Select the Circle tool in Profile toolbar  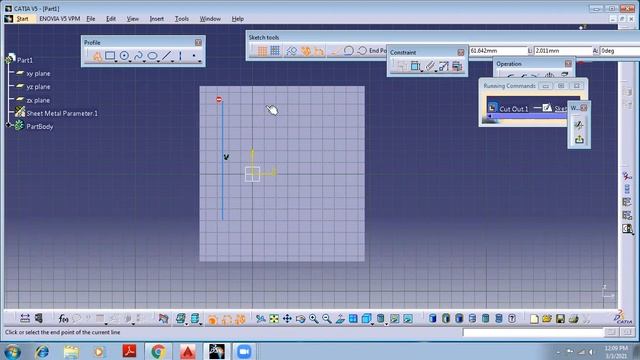(x=124, y=56)
